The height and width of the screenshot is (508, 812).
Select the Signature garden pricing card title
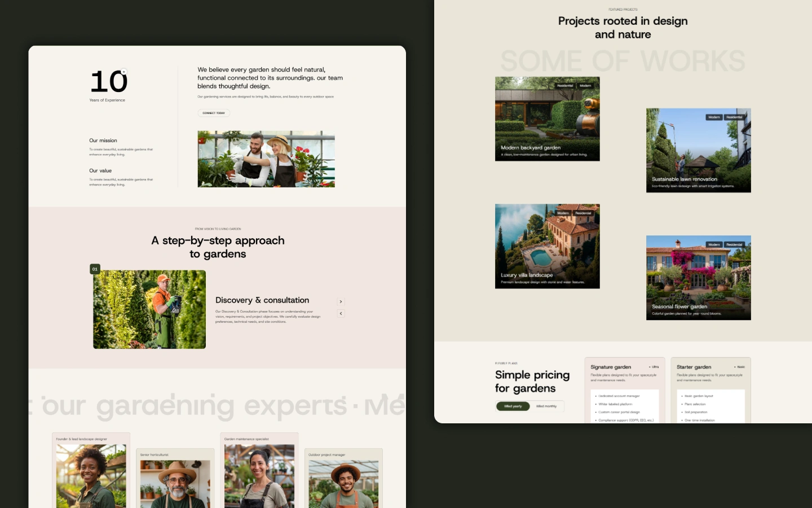(x=611, y=367)
